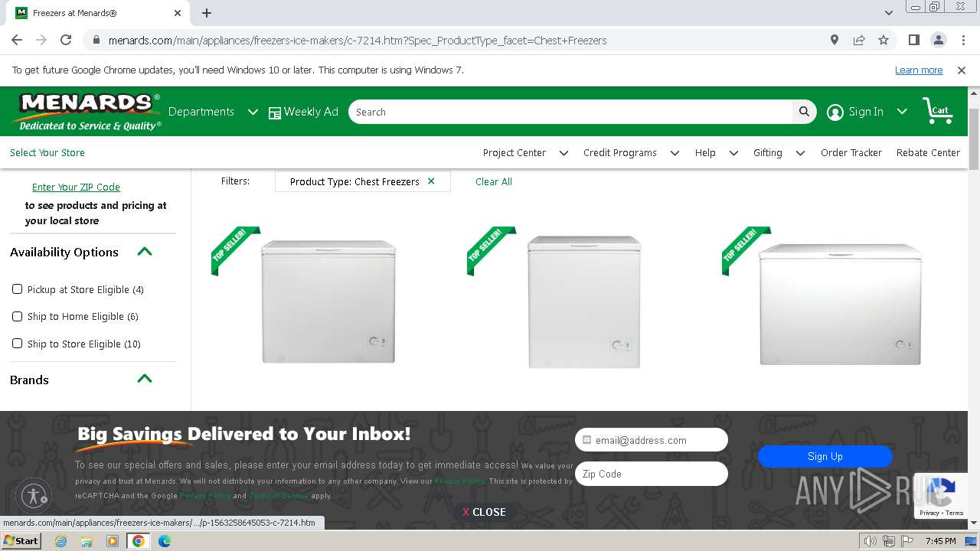Click Clear All filters

tap(494, 181)
